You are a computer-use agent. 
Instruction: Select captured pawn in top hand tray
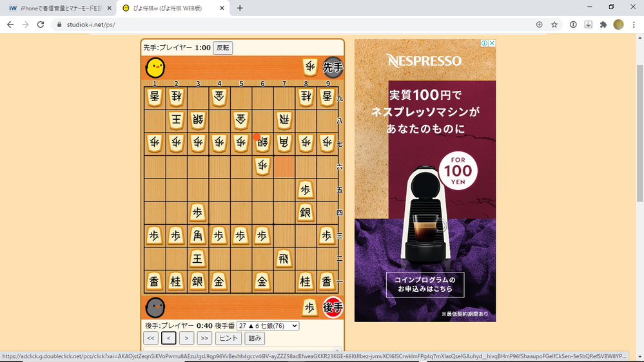click(x=310, y=67)
